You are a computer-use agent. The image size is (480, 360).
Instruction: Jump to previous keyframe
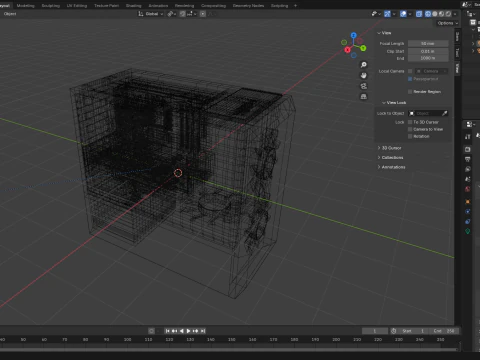click(174, 331)
